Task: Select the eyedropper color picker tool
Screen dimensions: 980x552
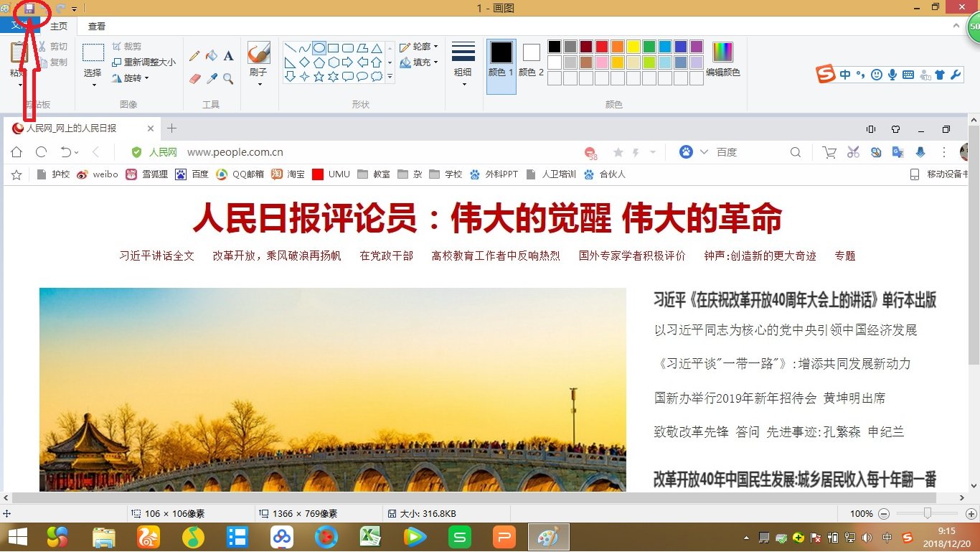Action: [x=211, y=78]
